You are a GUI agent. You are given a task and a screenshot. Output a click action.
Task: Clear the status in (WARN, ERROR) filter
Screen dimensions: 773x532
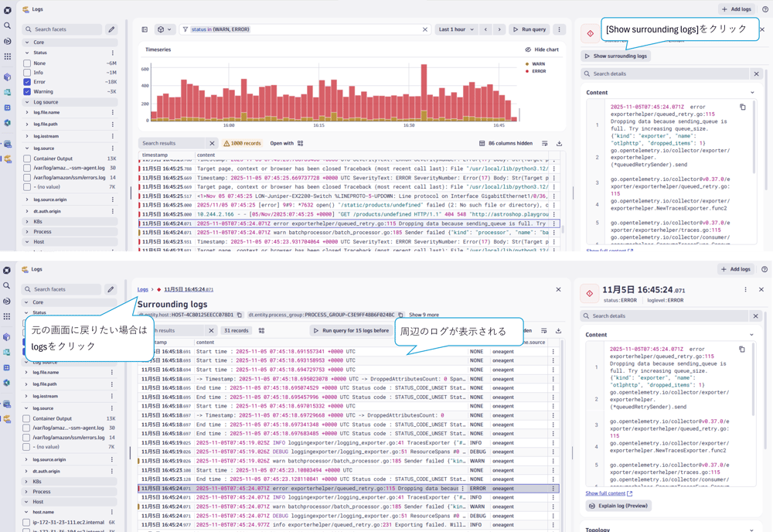424,29
